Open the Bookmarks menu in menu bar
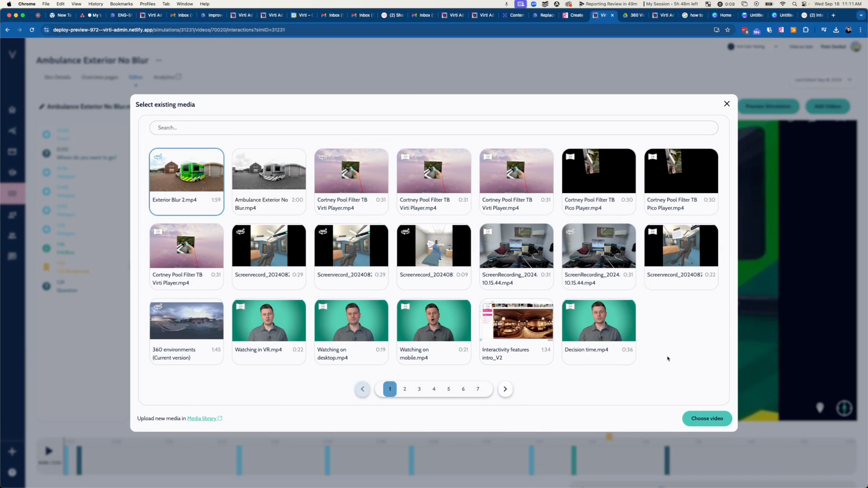Screen dimensions: 868x488 pyautogui.click(x=121, y=4)
